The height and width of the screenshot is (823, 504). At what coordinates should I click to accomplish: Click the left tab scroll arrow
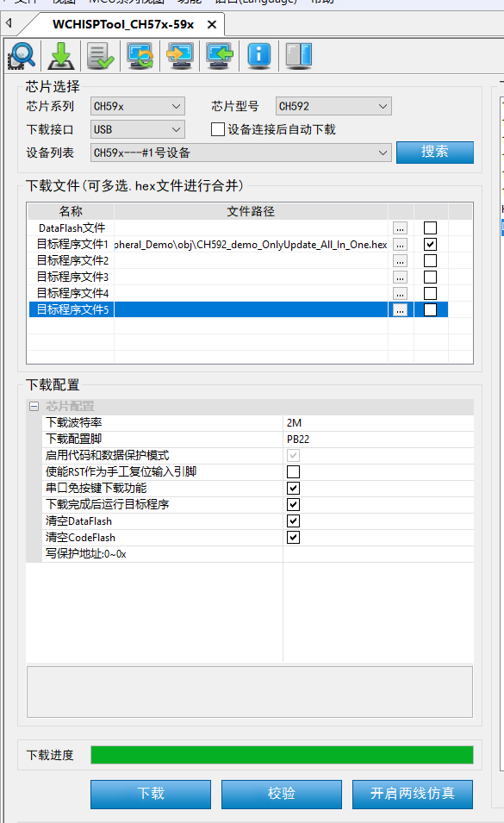9,23
